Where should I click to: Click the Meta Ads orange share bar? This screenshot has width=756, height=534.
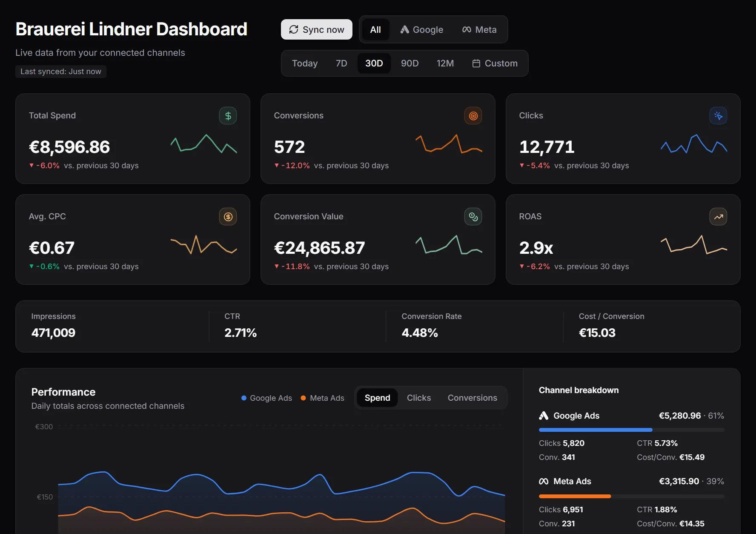pyautogui.click(x=575, y=497)
